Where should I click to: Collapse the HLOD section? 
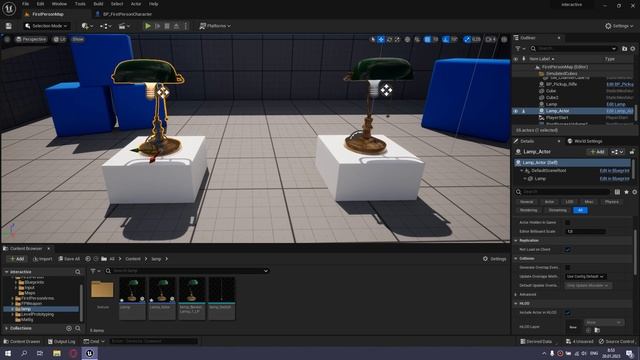point(516,303)
